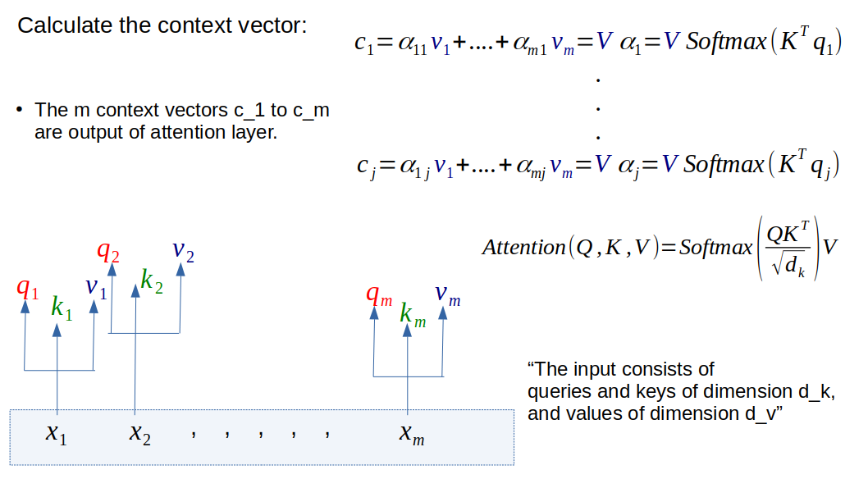Image resolution: width=868 pixels, height=488 pixels.
Task: Click the red q1 query label
Action: [x=27, y=288]
